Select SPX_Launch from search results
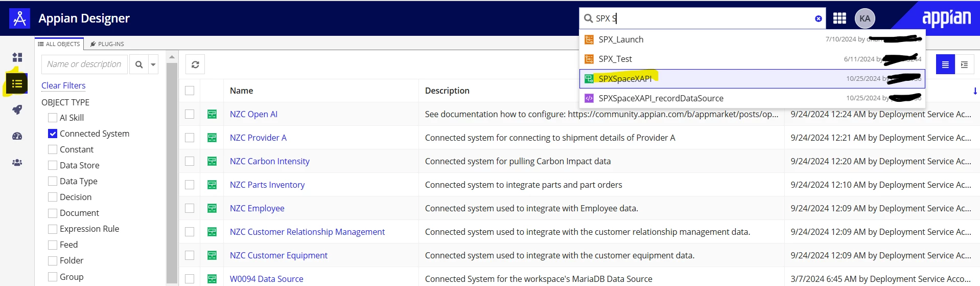This screenshot has height=286, width=980. coord(752,39)
